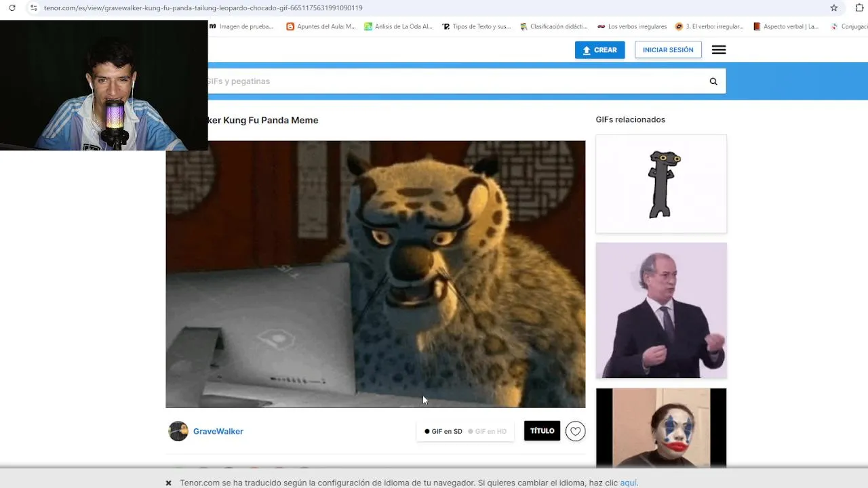This screenshot has width=868, height=488.
Task: Dismiss the language notice with the X
Action: click(168, 483)
